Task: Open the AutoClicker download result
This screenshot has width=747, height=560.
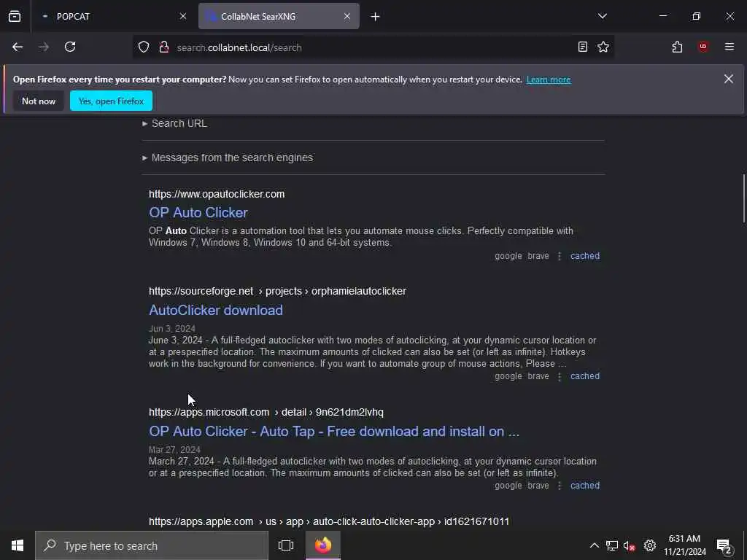Action: pyautogui.click(x=216, y=310)
